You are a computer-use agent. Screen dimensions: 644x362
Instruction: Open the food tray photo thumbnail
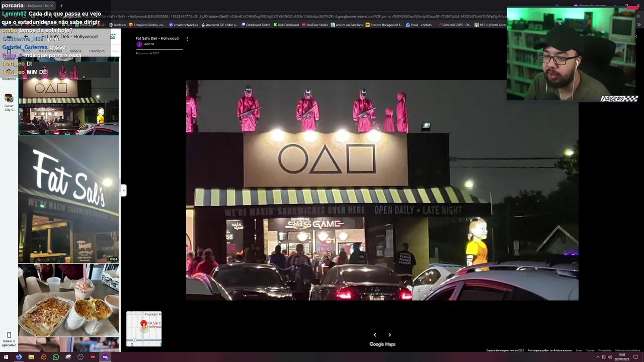(x=68, y=300)
